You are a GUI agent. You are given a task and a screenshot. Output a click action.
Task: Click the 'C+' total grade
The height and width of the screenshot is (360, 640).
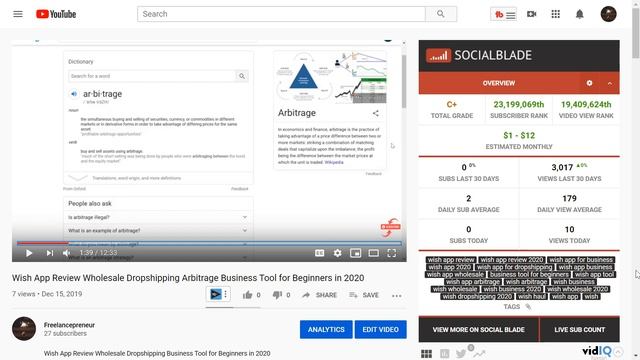[451, 104]
